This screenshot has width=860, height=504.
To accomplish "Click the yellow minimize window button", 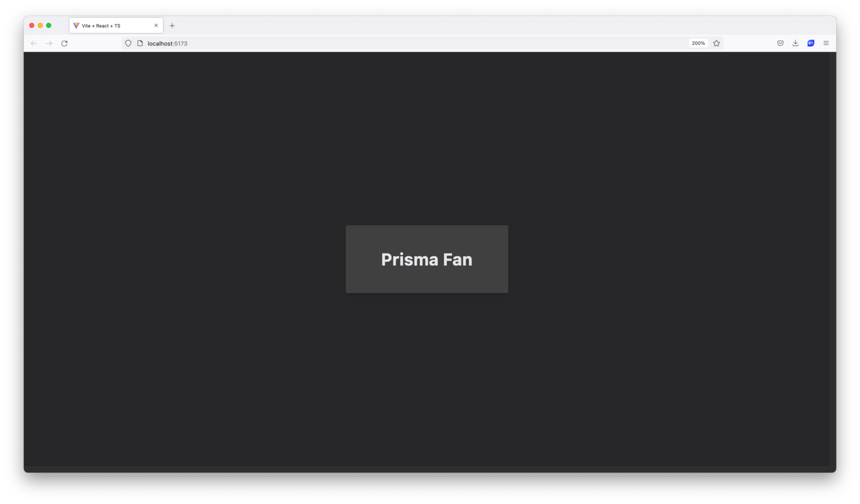I will pyautogui.click(x=40, y=26).
